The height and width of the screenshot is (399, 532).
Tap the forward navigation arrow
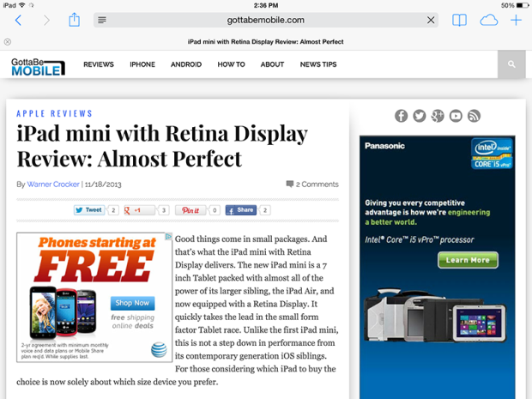coord(46,21)
